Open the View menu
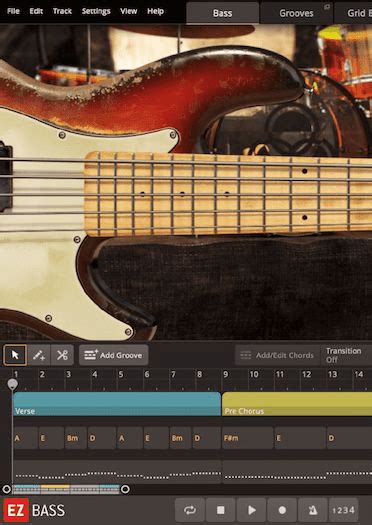This screenshot has height=525, width=372. [129, 11]
